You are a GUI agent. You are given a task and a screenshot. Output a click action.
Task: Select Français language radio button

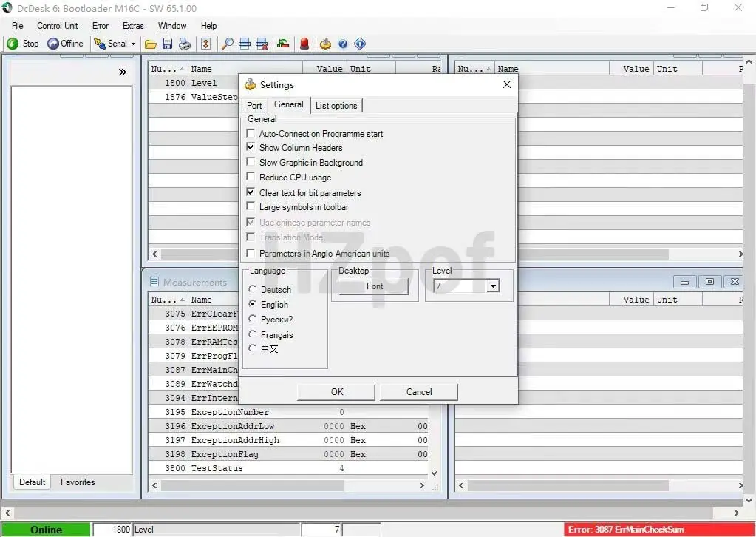pos(252,334)
